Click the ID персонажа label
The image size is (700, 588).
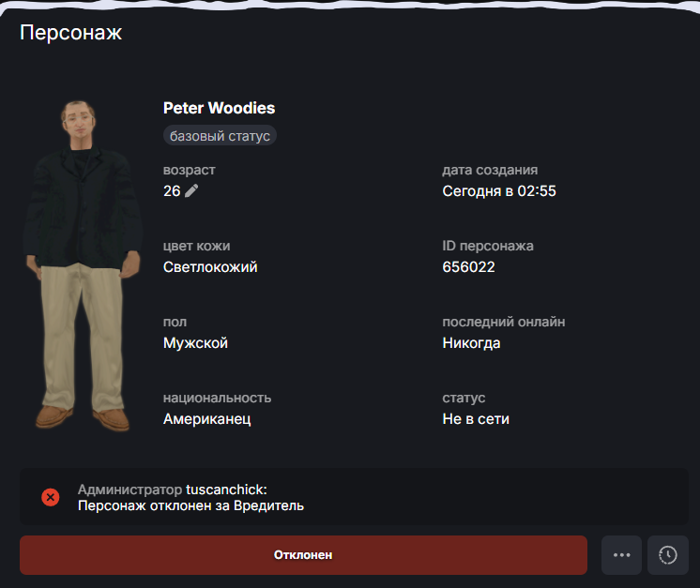(x=488, y=246)
